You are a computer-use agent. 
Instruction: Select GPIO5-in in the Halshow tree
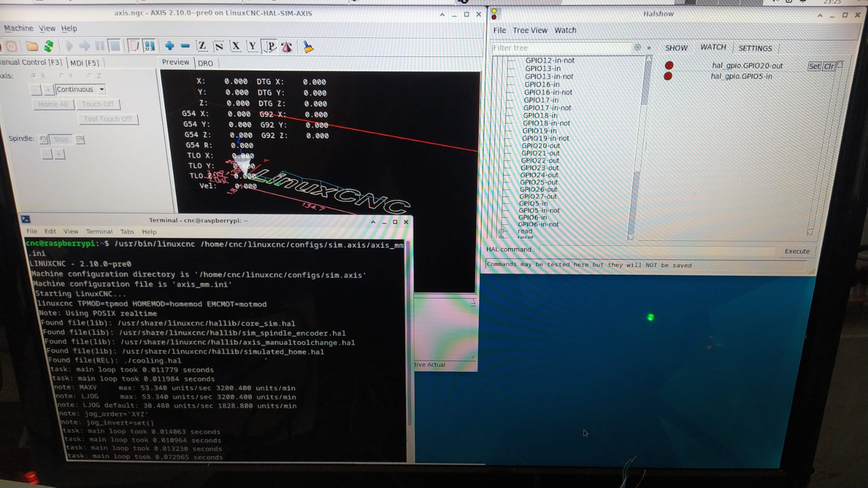(533, 204)
